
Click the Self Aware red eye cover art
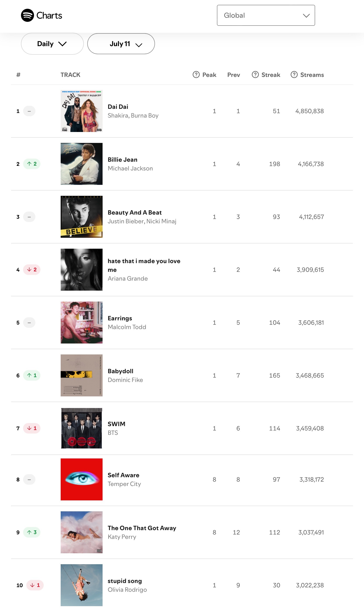(82, 479)
